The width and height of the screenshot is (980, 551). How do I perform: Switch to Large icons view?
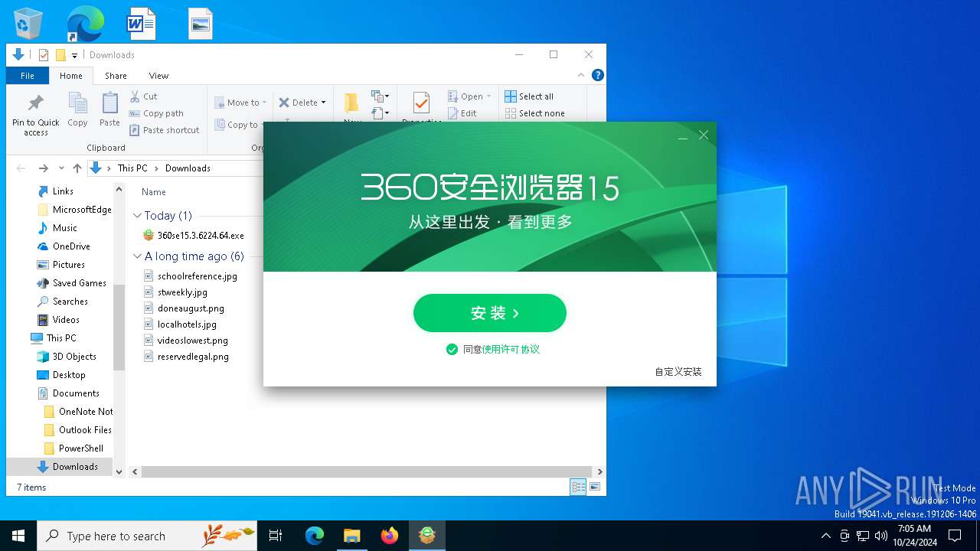tap(595, 487)
